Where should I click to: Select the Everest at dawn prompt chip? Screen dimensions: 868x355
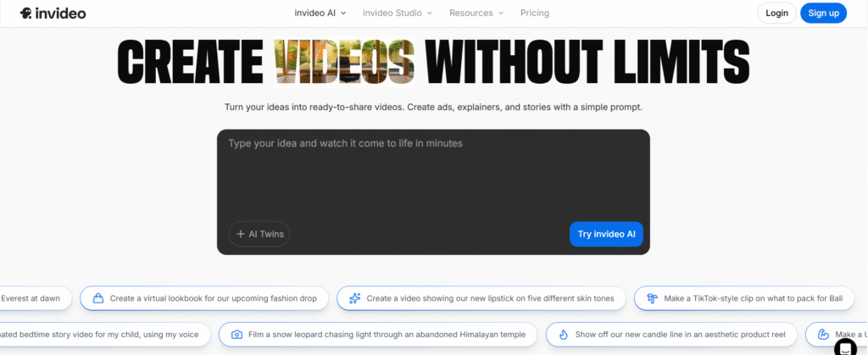(x=36, y=298)
